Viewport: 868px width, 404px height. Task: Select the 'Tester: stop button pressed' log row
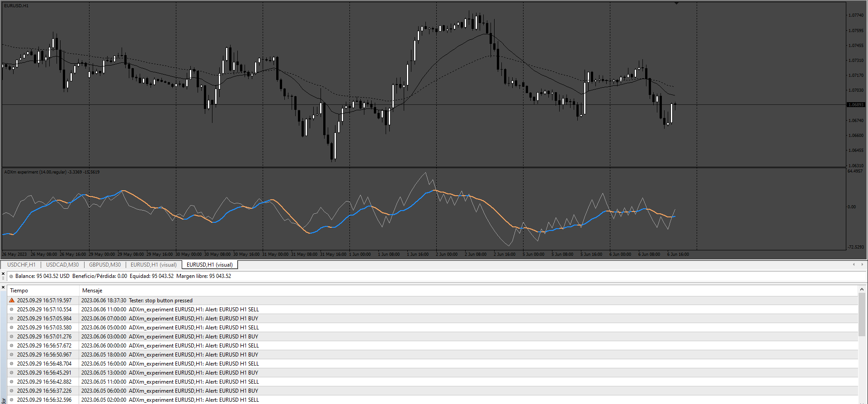(x=433, y=301)
